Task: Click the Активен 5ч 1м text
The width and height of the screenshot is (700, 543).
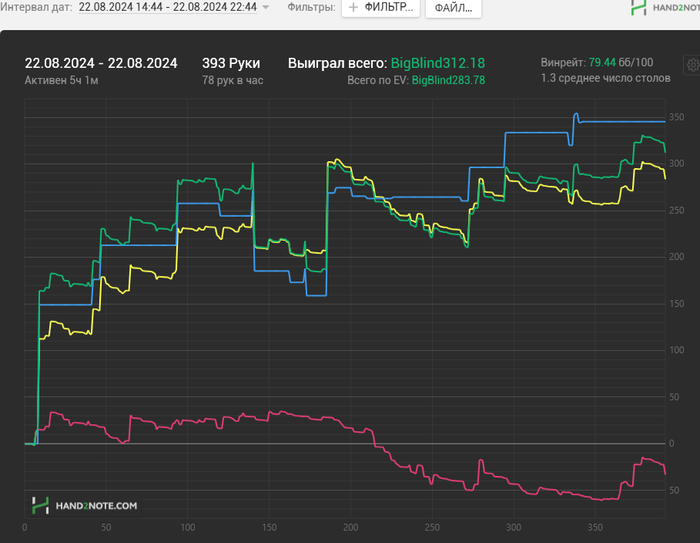Action: 62,80
